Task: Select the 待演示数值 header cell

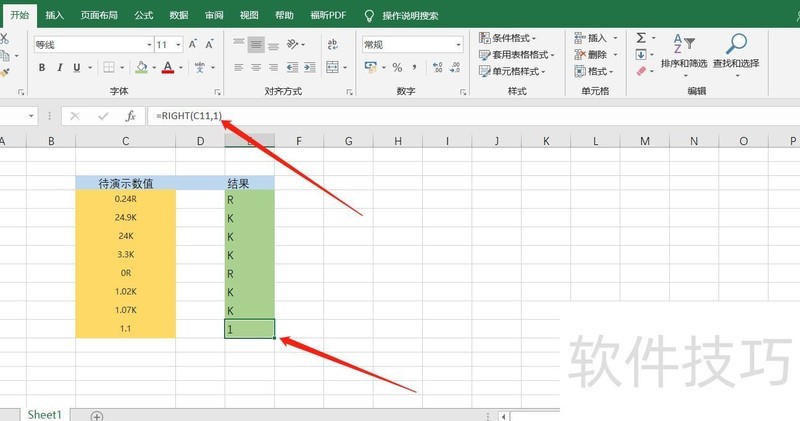Action: click(126, 183)
